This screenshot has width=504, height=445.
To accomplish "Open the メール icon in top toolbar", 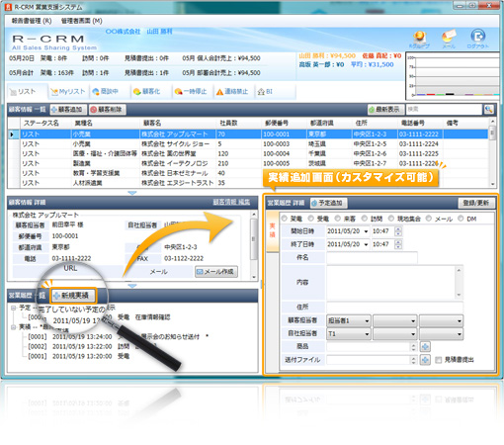I will click(x=449, y=37).
